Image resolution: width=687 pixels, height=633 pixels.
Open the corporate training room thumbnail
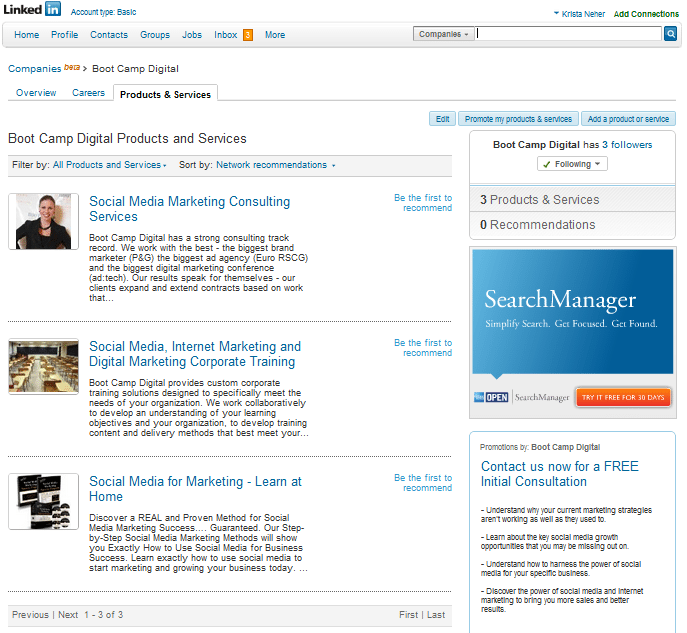(x=43, y=366)
